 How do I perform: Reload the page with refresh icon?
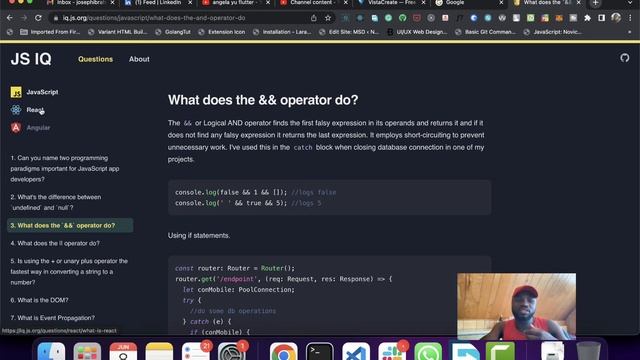[38, 18]
